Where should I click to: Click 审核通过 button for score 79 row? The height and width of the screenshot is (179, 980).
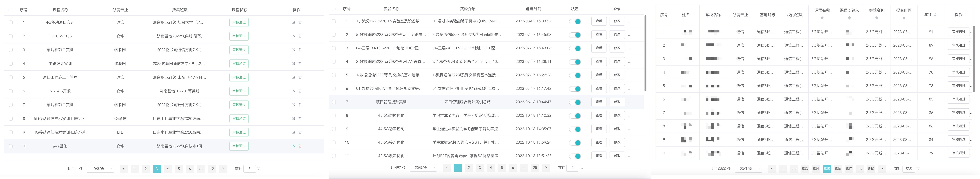[958, 153]
